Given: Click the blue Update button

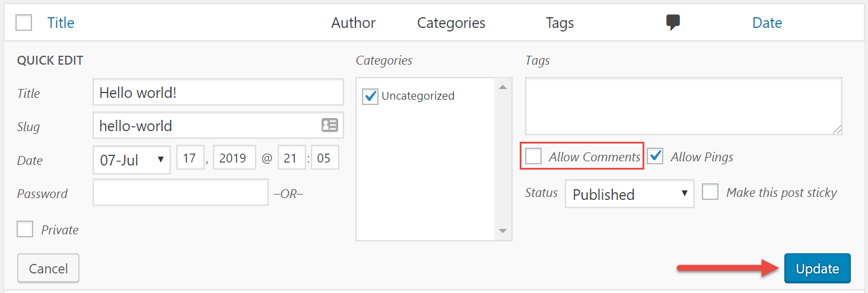Looking at the screenshot, I should (x=818, y=269).
